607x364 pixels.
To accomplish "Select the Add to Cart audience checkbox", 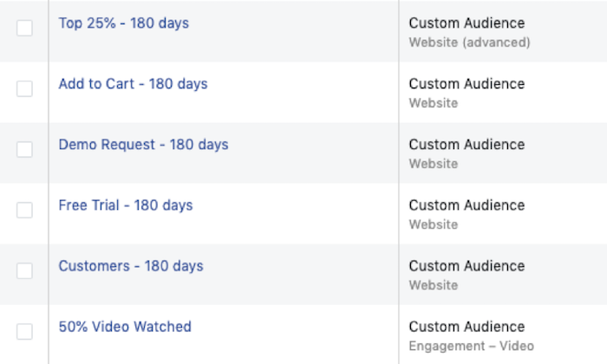I will [24, 89].
